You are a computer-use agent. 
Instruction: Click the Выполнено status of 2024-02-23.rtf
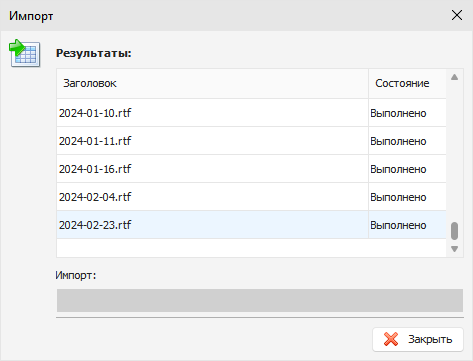tap(398, 225)
